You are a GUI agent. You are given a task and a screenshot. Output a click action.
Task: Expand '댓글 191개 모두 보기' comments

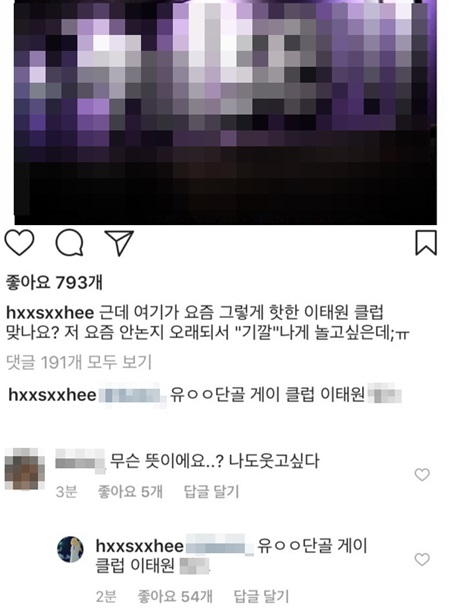tap(79, 362)
